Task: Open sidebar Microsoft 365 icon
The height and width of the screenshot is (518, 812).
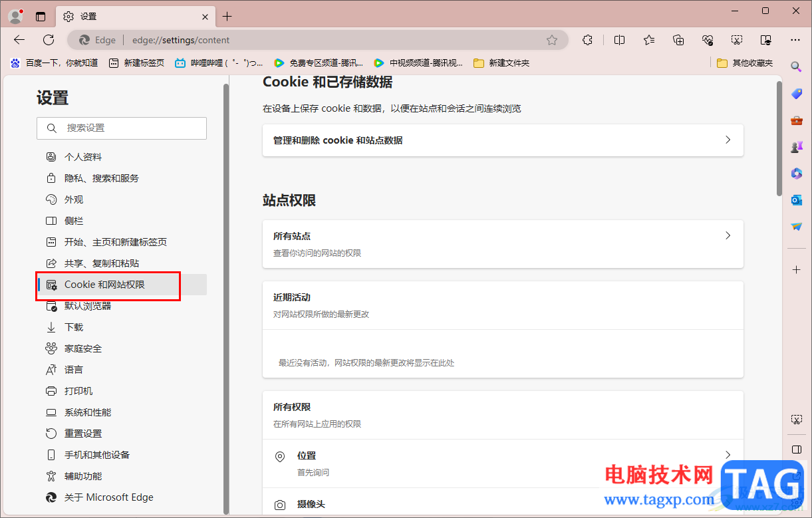Action: [796, 174]
